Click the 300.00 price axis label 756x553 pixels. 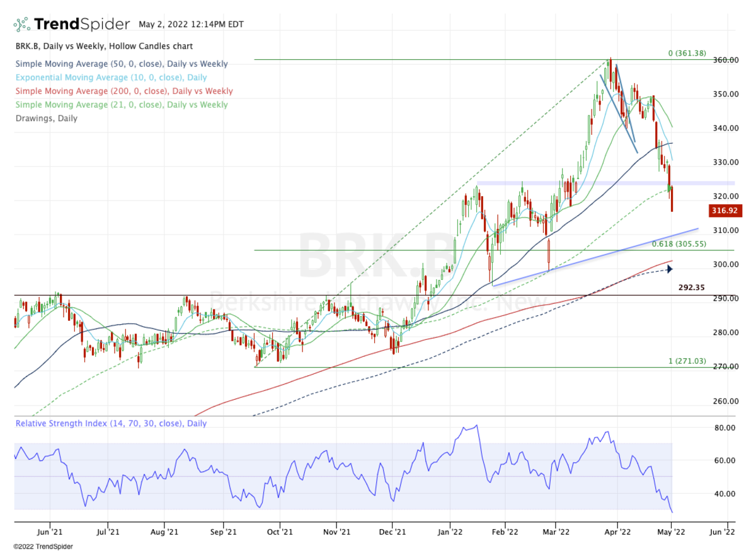(726, 264)
